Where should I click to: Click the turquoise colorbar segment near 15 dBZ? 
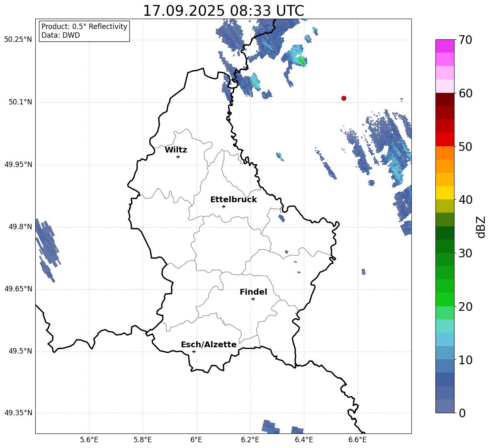[445, 326]
